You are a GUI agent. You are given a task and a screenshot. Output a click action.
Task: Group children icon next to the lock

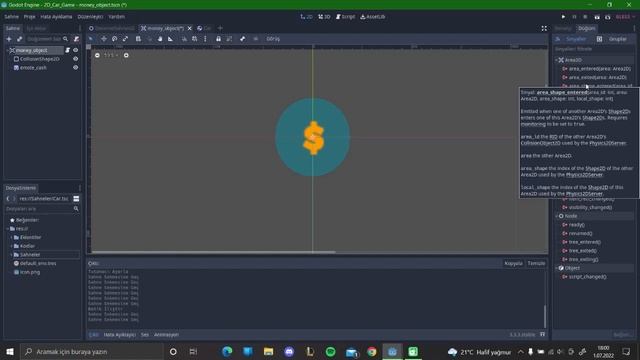[x=229, y=39]
